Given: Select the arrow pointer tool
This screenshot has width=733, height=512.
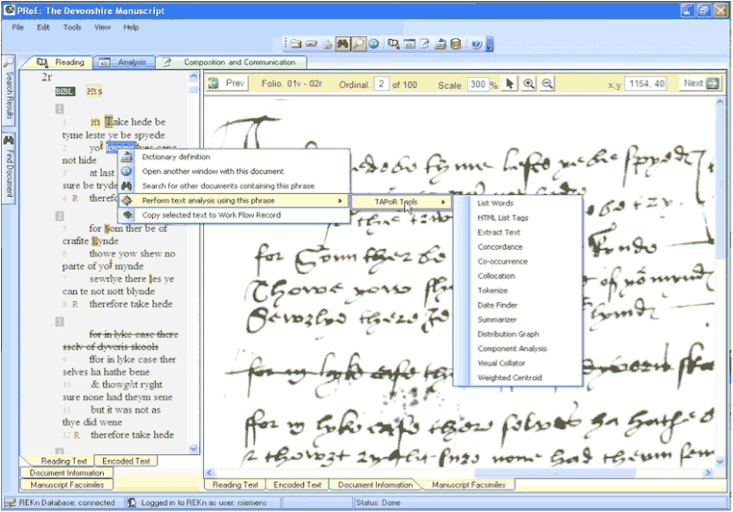Looking at the screenshot, I should (x=510, y=84).
